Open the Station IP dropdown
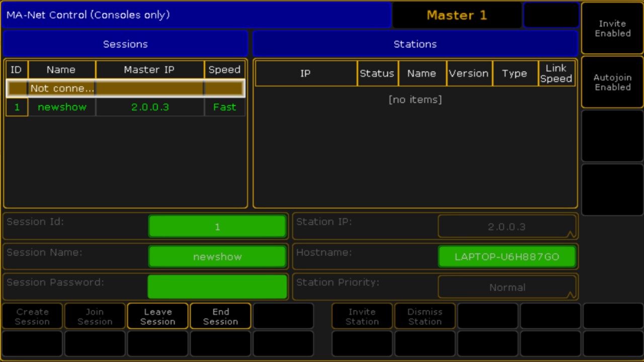Viewport: 644px width, 362px height. 507,227
